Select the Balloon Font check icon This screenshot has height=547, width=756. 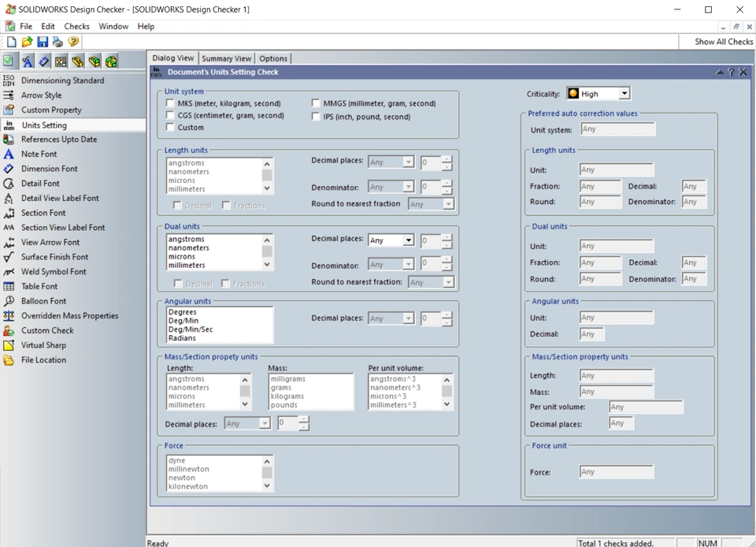(9, 301)
